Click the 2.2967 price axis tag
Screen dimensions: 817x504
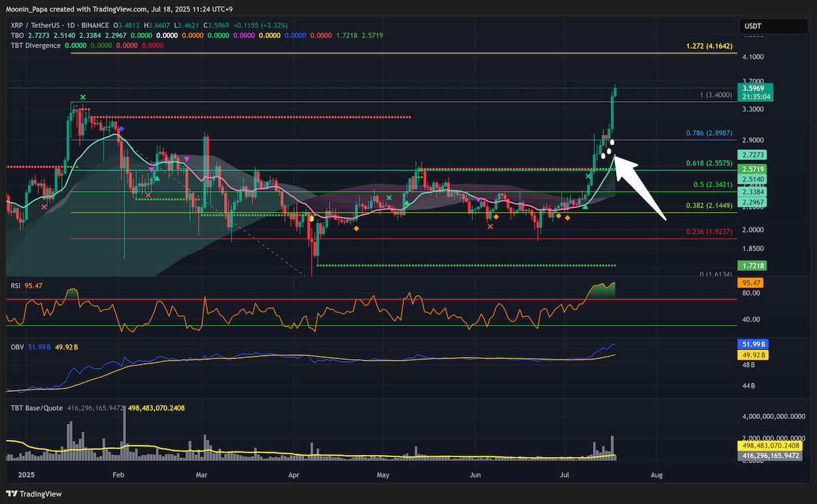click(753, 202)
